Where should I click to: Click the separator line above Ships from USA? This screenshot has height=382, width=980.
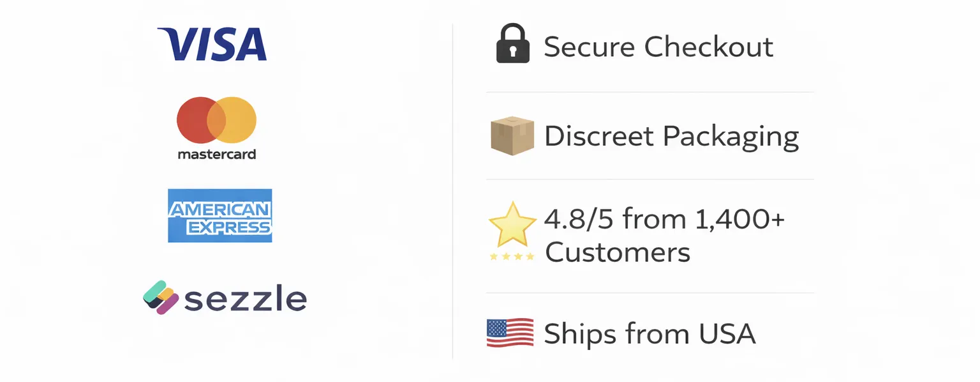click(650, 293)
